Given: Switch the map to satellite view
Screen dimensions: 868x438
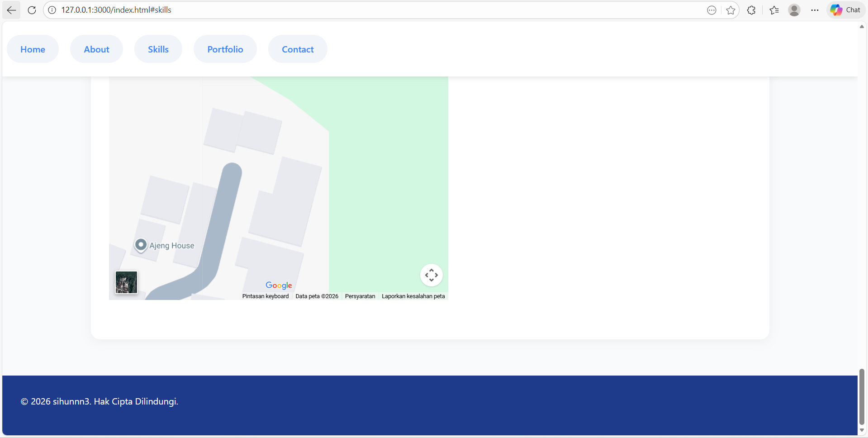Looking at the screenshot, I should pyautogui.click(x=126, y=282).
